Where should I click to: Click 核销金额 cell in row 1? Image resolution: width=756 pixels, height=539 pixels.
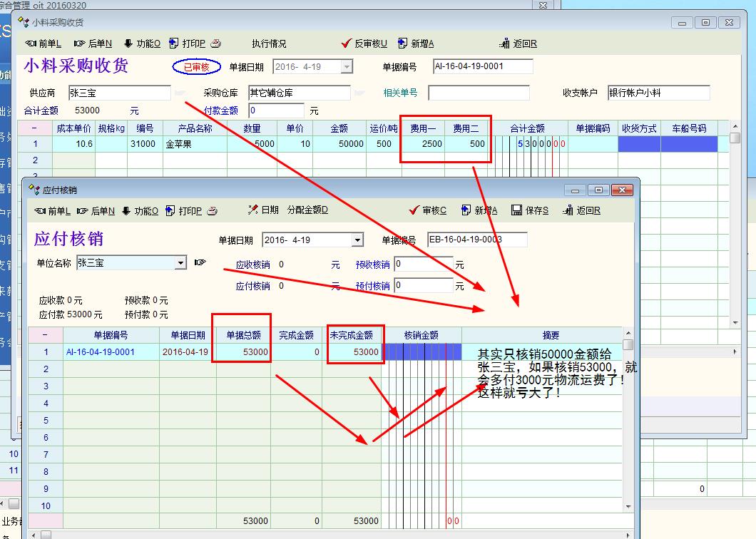click(x=421, y=352)
